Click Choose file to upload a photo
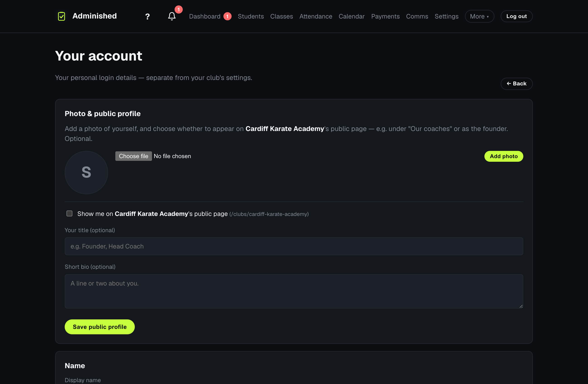The height and width of the screenshot is (384, 588). (133, 156)
